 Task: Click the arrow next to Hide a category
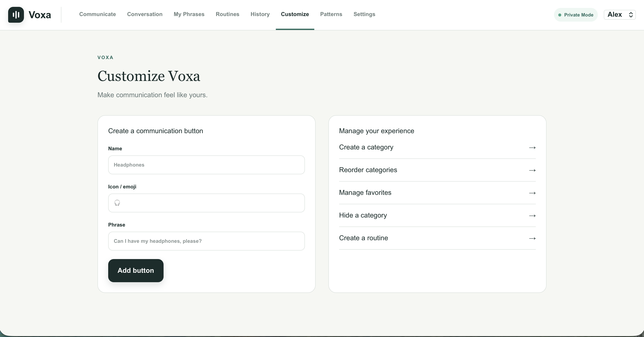coord(532,216)
